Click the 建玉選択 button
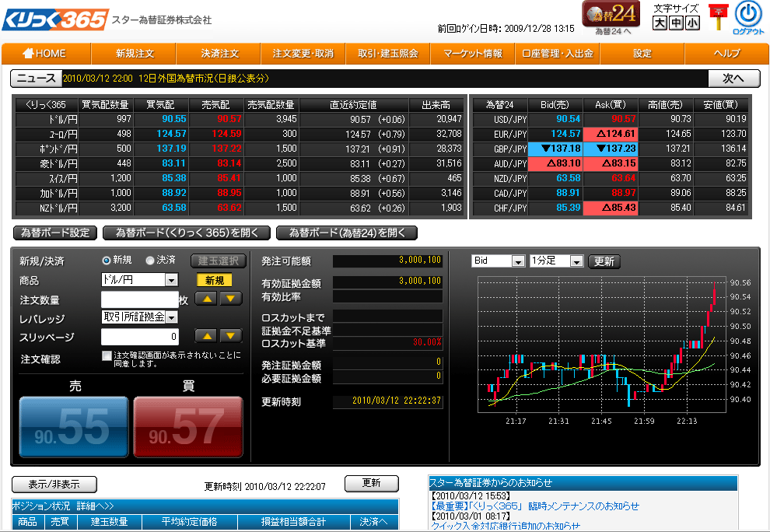 (218, 261)
